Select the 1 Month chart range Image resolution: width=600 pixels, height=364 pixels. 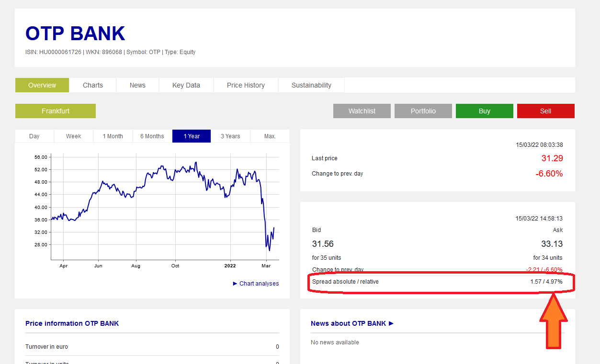click(113, 136)
